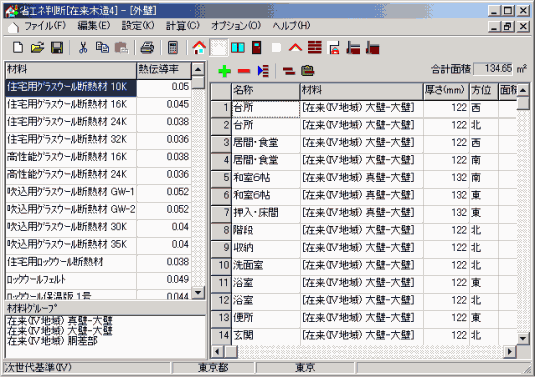Click wall table vertical scroll-down arrow
535x377 pixels.
pyautogui.click(x=523, y=338)
